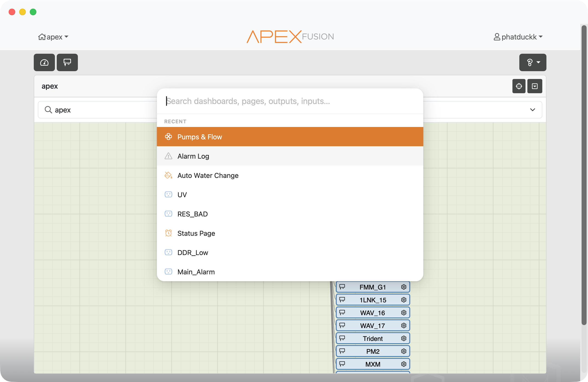Click the WAV_16 module device icon

(x=342, y=313)
